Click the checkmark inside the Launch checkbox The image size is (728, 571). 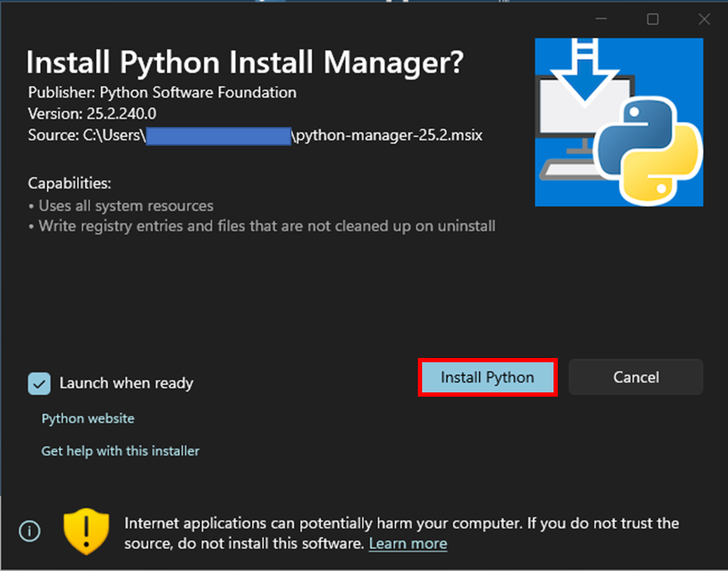click(x=39, y=383)
